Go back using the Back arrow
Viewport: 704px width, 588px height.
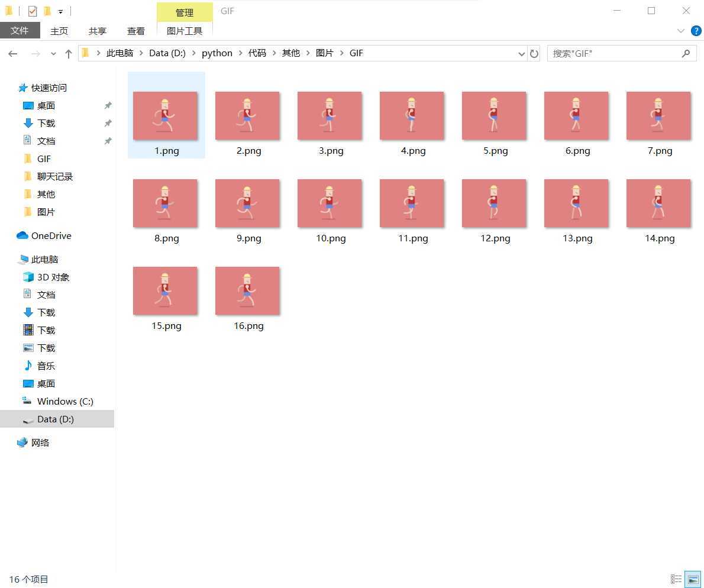tap(13, 54)
